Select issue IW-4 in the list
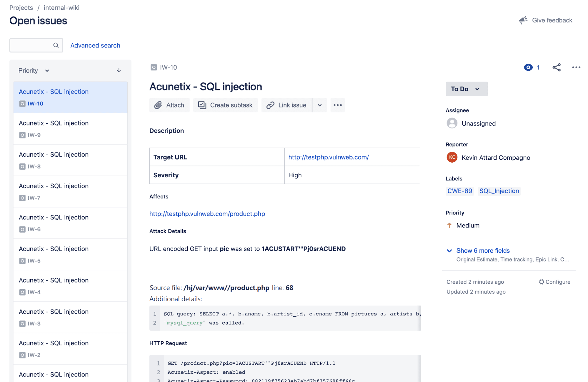588x382 pixels. coord(71,286)
